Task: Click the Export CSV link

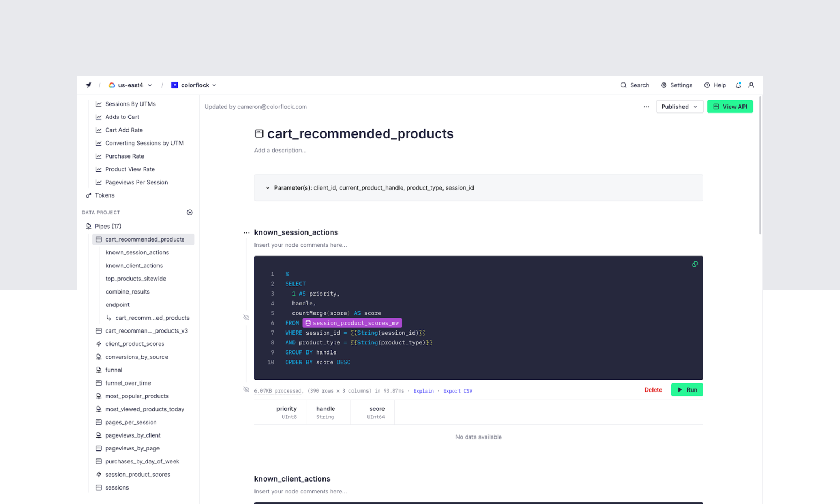Action: point(457,391)
